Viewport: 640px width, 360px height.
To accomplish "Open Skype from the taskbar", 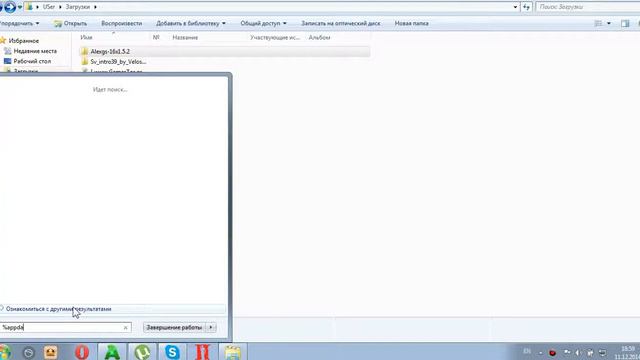I will pos(172,352).
